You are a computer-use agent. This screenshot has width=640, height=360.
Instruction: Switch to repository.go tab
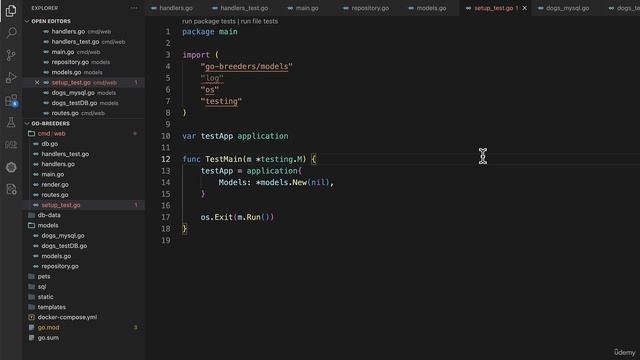pyautogui.click(x=370, y=8)
